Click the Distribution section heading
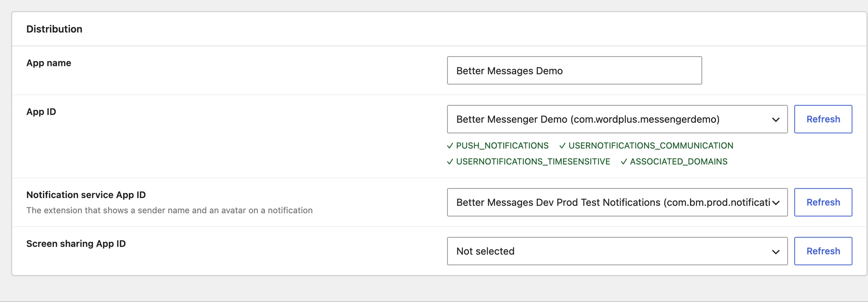This screenshot has height=302, width=868. pos(54,29)
